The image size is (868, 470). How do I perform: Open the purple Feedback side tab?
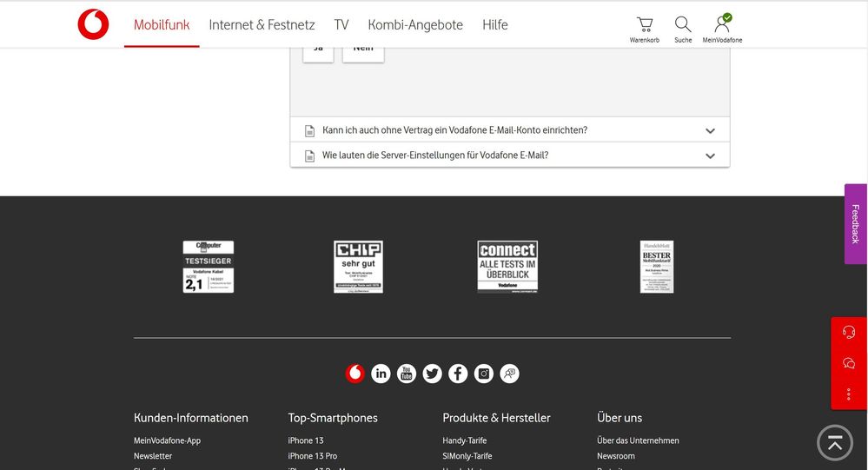click(855, 223)
